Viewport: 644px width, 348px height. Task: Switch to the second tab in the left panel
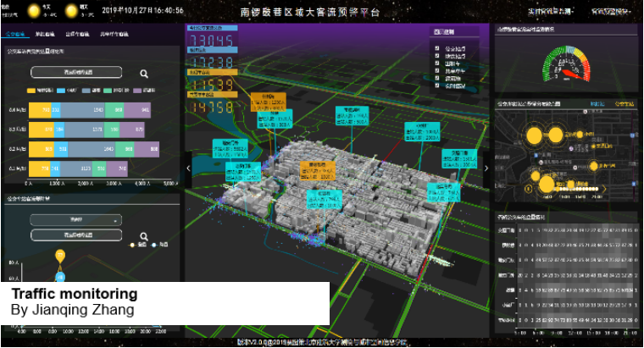pyautogui.click(x=46, y=35)
